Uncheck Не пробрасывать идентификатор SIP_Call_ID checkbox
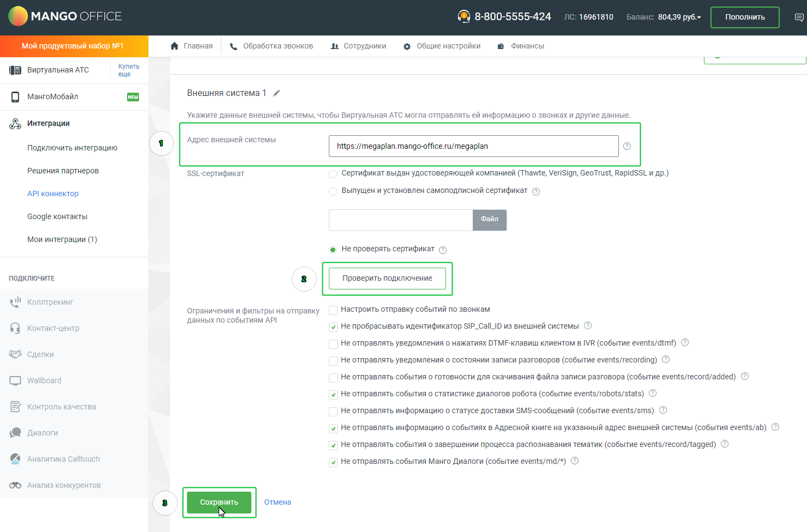The image size is (807, 532). click(333, 327)
